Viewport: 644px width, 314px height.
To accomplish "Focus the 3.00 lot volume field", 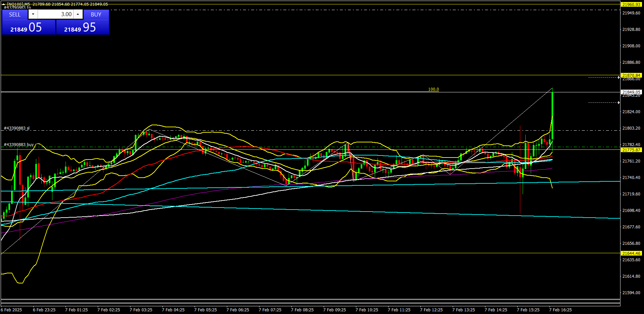I will click(x=55, y=14).
